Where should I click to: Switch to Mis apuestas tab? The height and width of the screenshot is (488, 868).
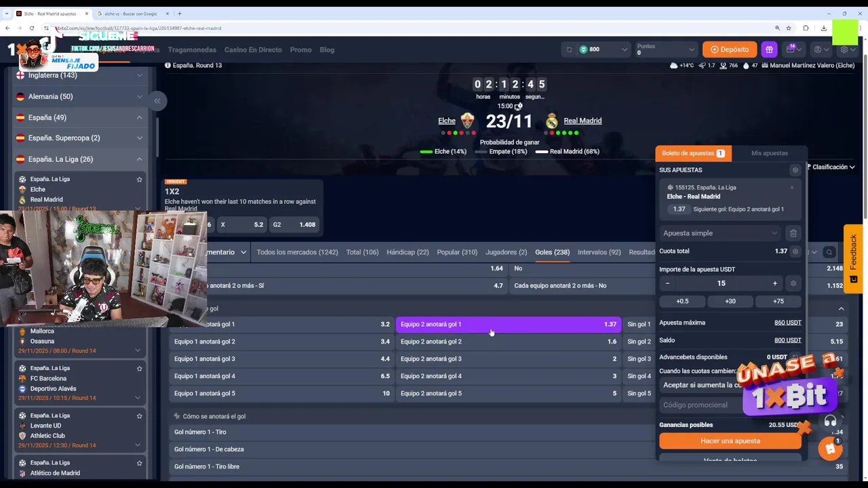[770, 153]
